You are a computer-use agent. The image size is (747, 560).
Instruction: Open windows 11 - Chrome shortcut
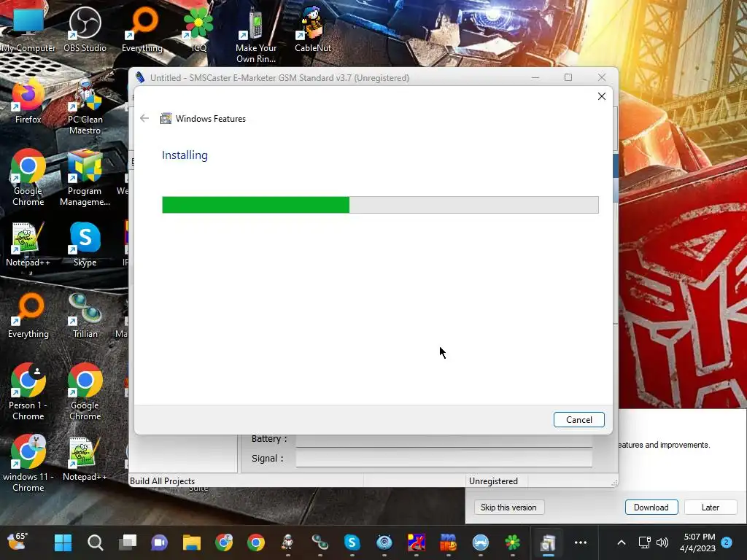pyautogui.click(x=28, y=463)
